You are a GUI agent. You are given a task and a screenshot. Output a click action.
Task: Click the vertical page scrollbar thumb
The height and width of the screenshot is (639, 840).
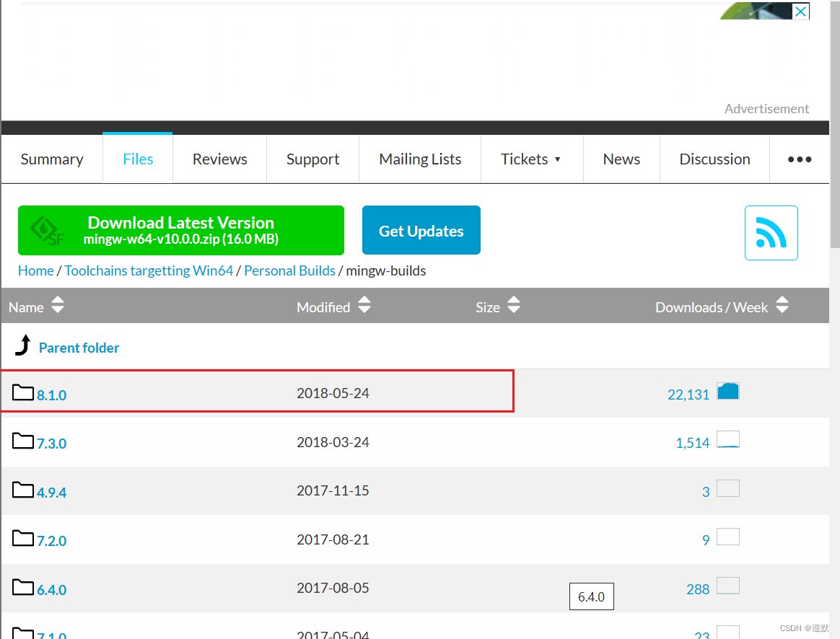tap(835, 124)
